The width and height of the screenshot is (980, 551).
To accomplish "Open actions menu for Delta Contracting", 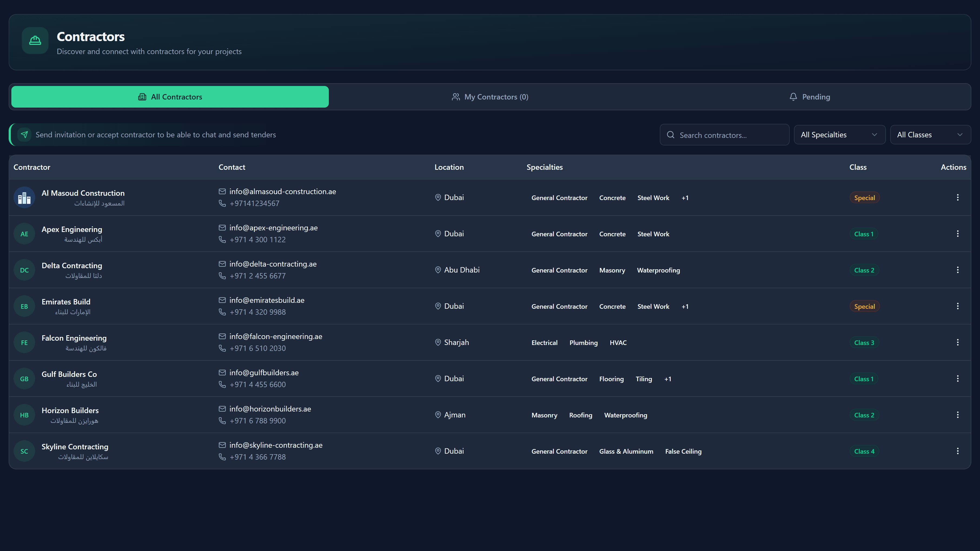I will (x=958, y=270).
